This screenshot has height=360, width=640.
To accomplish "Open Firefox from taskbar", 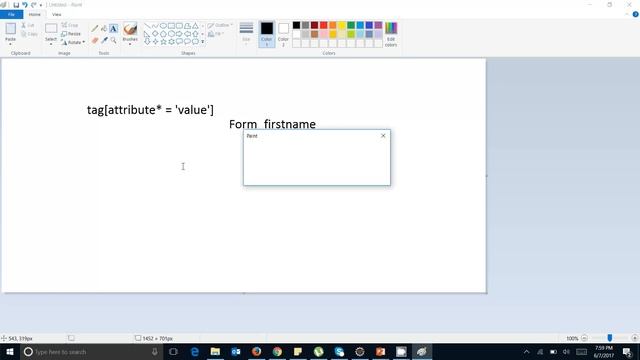I will 256,351.
